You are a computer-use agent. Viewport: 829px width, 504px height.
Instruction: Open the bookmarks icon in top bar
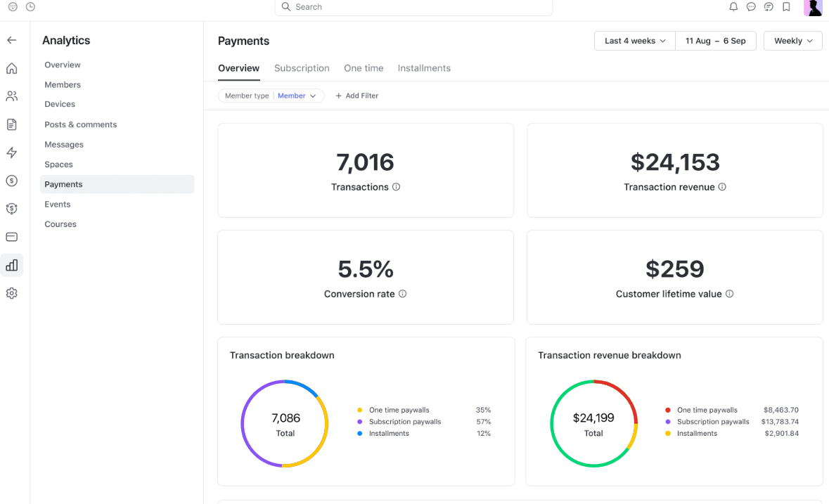pos(786,7)
